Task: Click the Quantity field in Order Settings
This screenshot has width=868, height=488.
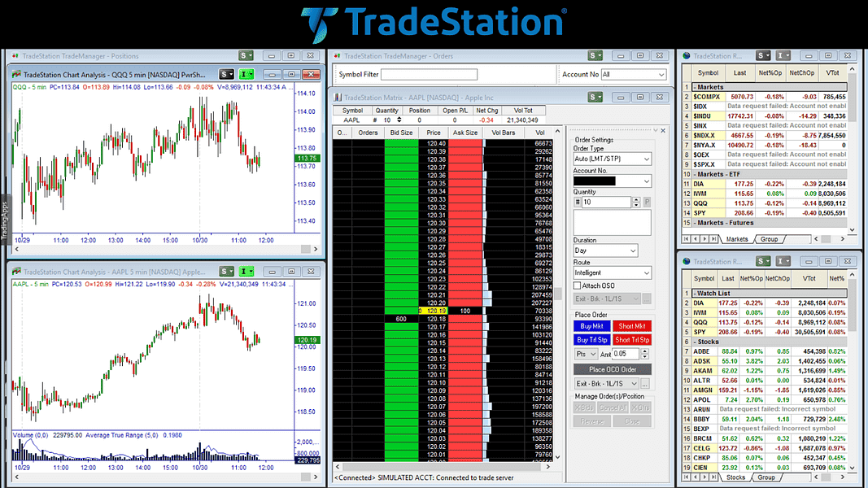Action: (x=606, y=203)
